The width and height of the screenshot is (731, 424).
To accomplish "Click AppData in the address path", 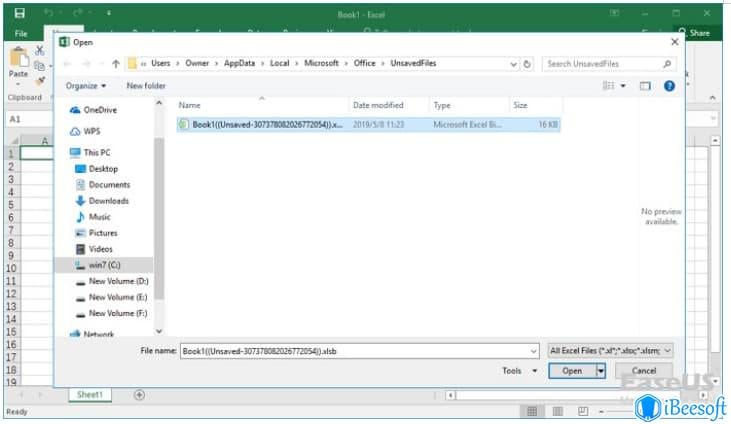I will tap(239, 63).
